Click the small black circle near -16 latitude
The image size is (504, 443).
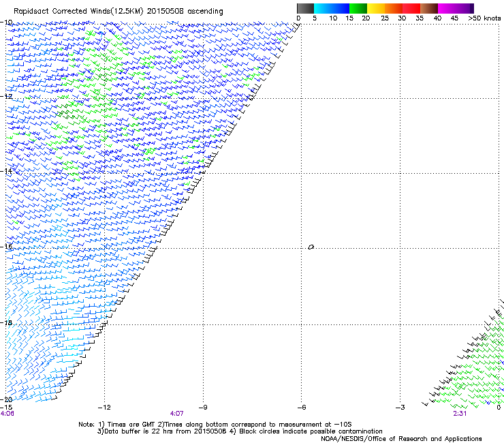tap(311, 247)
